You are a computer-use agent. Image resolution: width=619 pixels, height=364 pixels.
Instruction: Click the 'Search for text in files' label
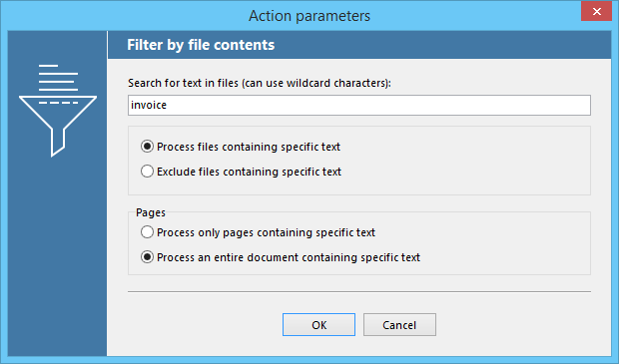click(260, 83)
